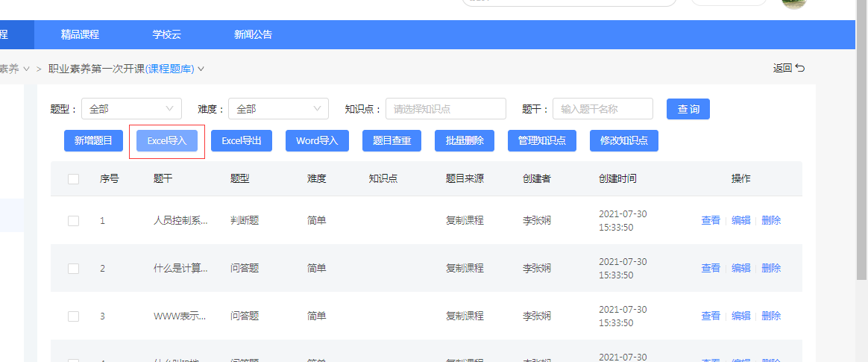Check the box for row 3 WWW表示

[x=73, y=316]
